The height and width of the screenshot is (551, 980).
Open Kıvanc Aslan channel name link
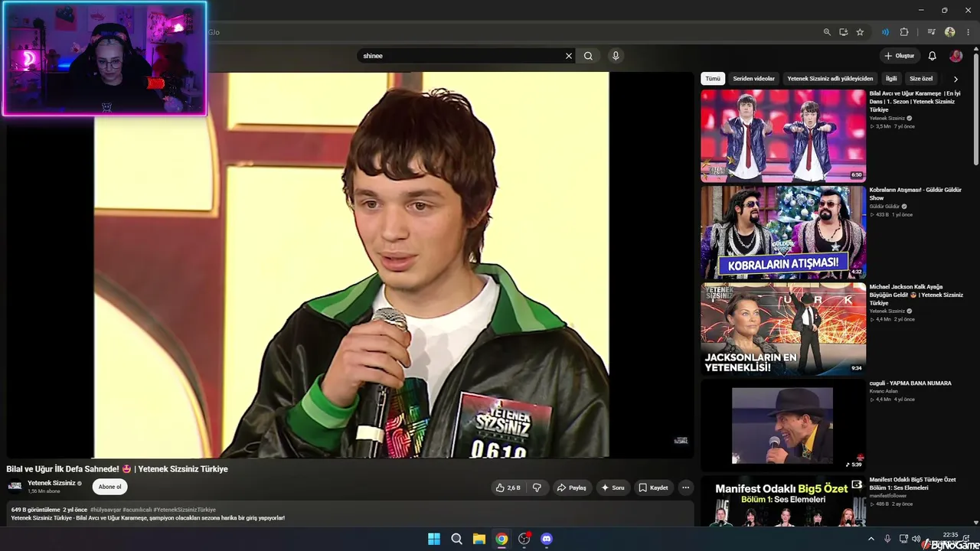point(884,391)
